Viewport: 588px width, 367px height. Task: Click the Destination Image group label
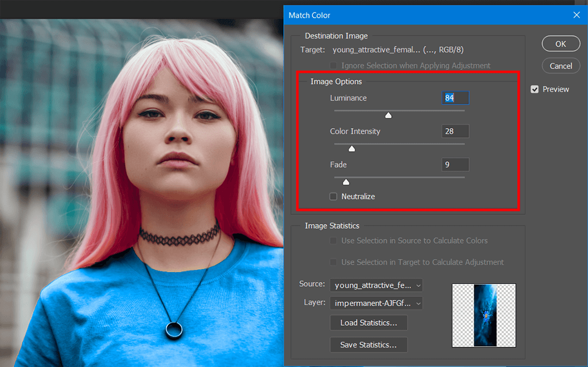click(x=336, y=36)
